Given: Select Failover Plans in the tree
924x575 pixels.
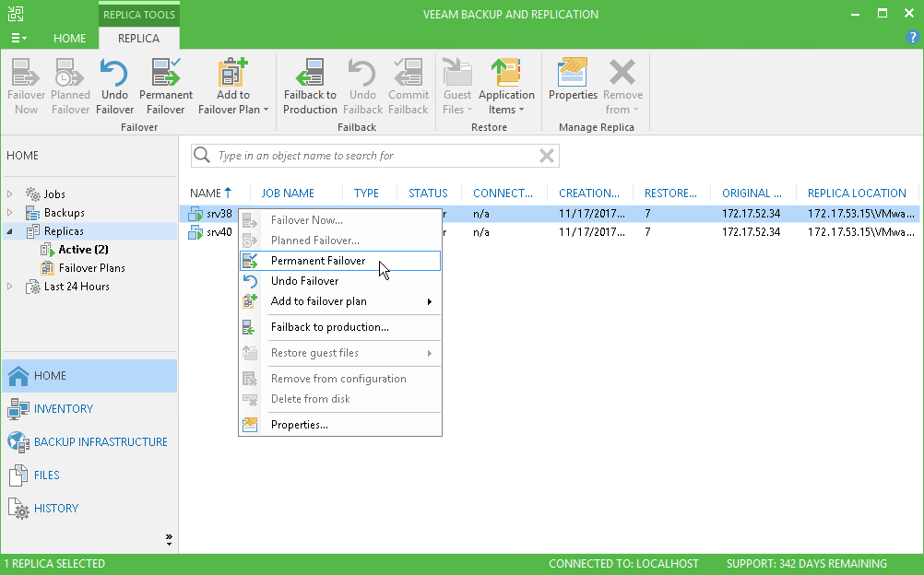Looking at the screenshot, I should click(92, 267).
